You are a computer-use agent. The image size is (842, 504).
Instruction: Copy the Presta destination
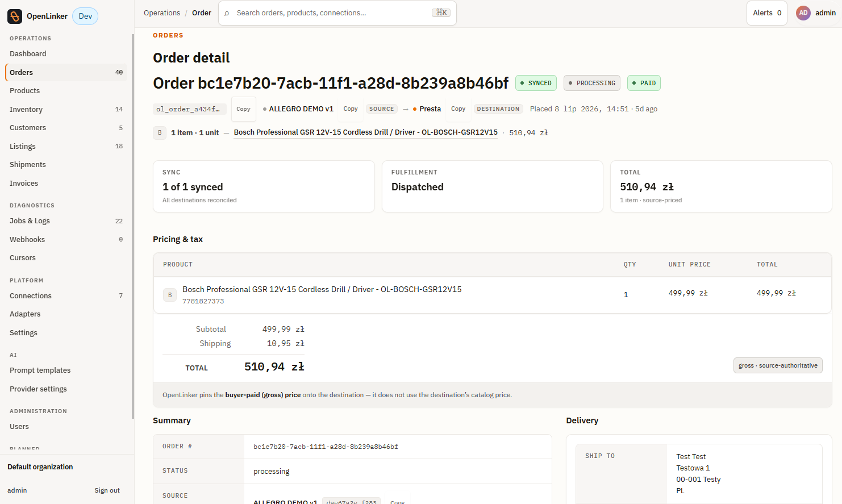[x=458, y=109]
